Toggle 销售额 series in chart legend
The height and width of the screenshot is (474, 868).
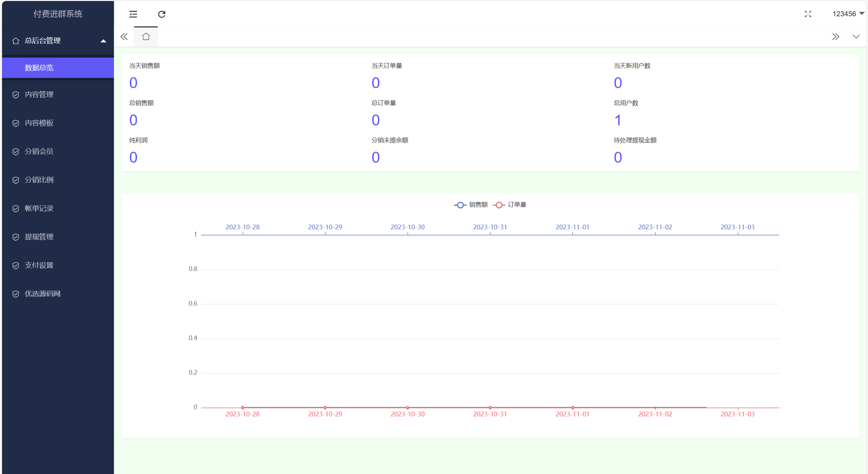tap(471, 205)
